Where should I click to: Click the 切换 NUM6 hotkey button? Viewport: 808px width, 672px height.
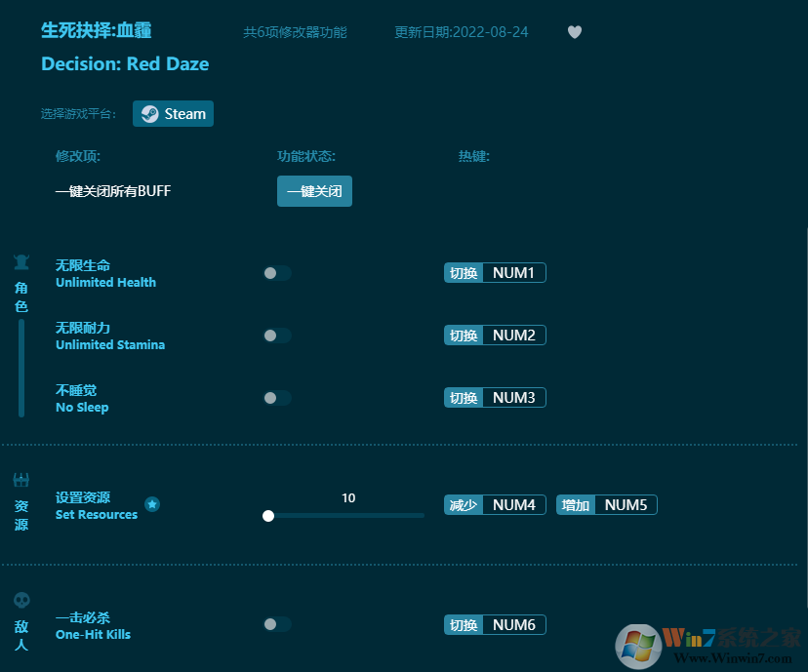point(494,624)
